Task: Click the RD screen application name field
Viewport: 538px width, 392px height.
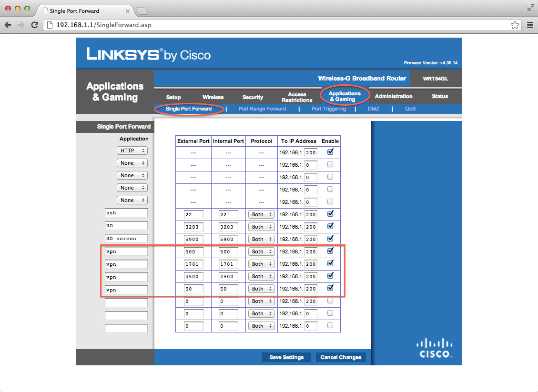Action: (126, 239)
